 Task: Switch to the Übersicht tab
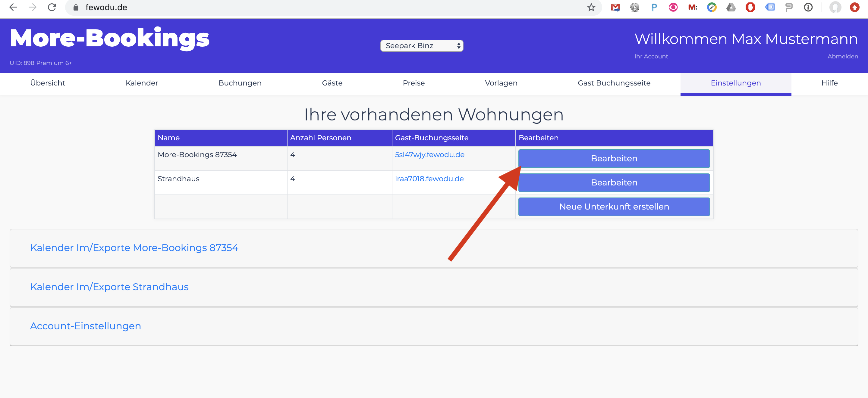pos(48,83)
